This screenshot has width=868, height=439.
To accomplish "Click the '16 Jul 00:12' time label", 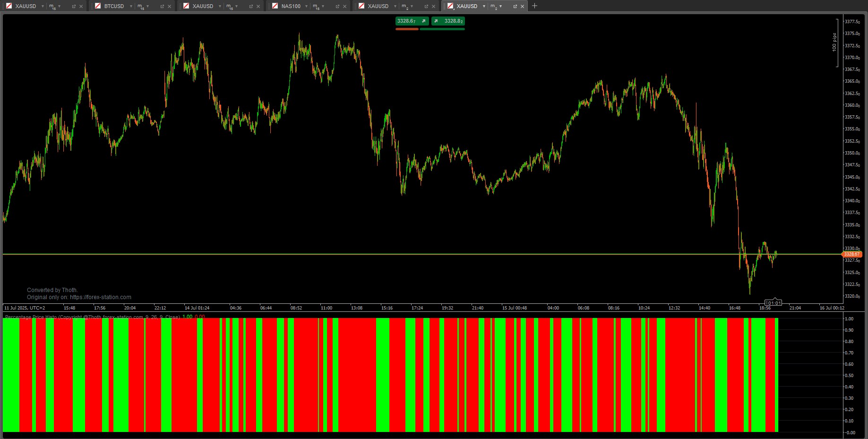I will pyautogui.click(x=832, y=308).
